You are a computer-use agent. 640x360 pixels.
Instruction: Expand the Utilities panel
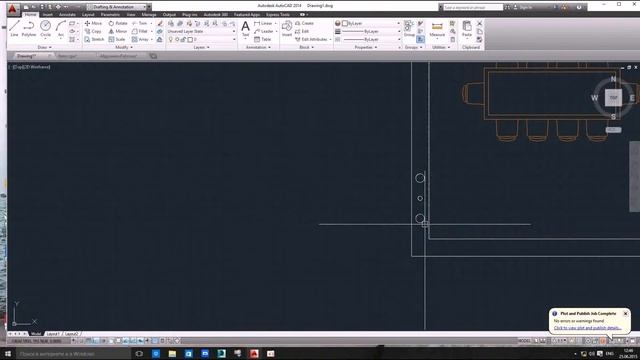point(441,47)
